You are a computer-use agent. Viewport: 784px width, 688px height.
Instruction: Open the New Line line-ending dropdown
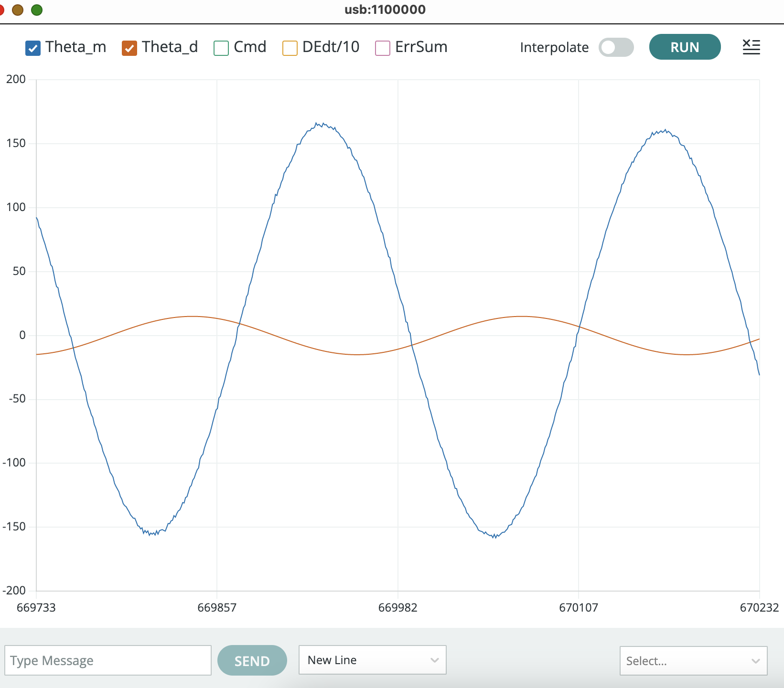pos(372,660)
